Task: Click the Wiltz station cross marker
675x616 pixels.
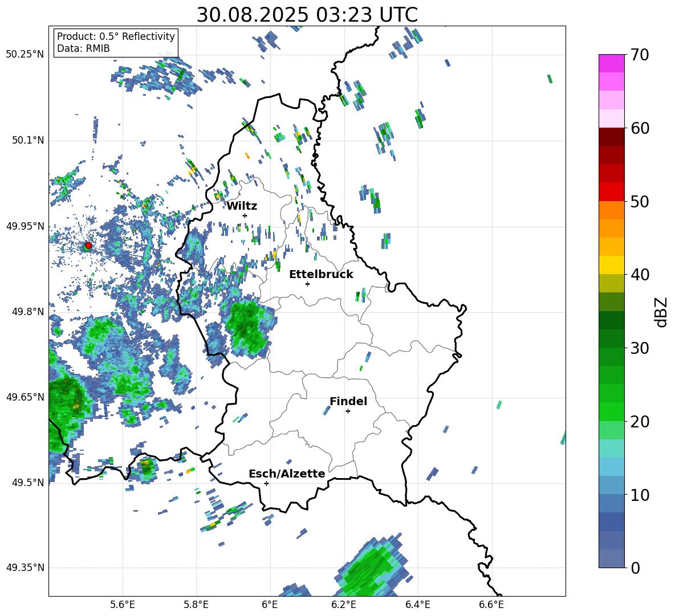Action: pos(245,215)
